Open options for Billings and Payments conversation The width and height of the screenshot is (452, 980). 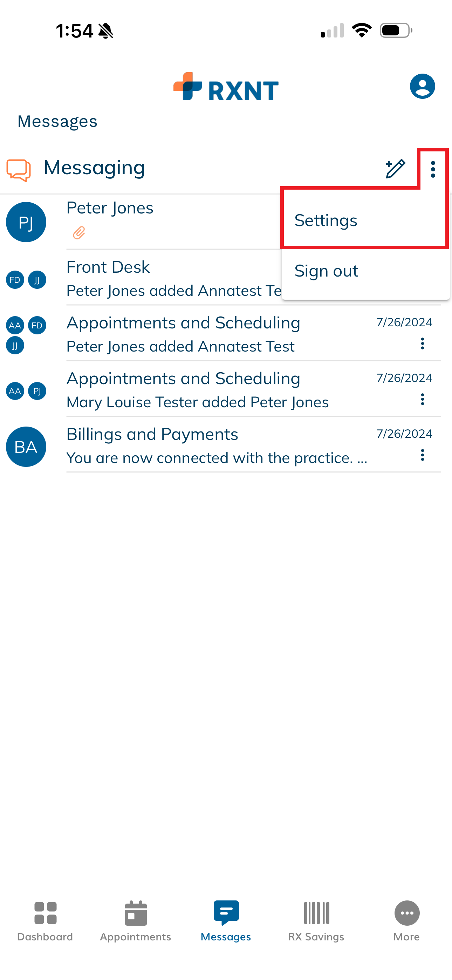coord(422,455)
